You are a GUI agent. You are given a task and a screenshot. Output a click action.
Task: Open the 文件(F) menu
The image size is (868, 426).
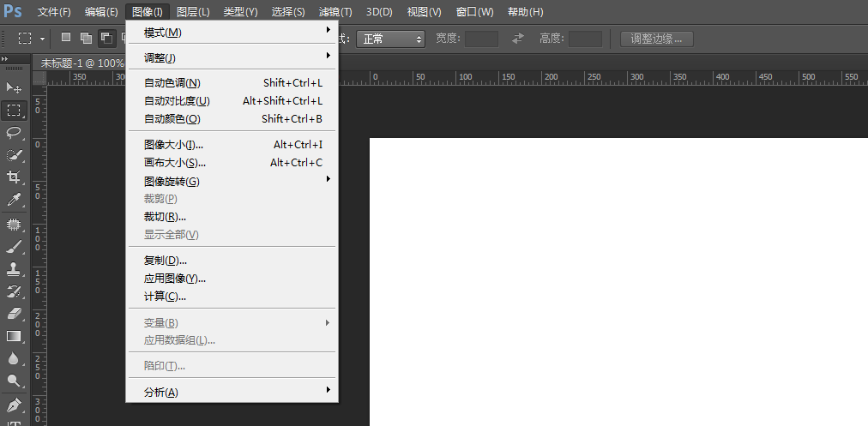(54, 12)
